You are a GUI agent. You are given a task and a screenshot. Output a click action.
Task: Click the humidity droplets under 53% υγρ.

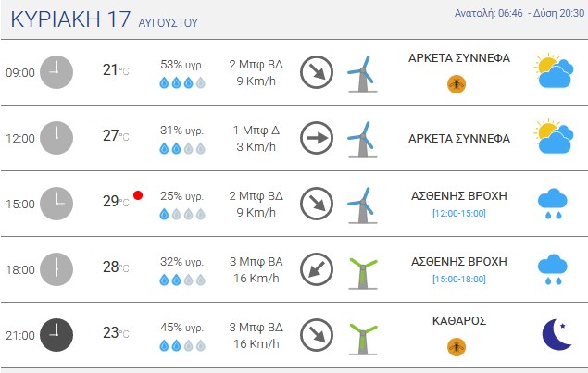tap(182, 82)
